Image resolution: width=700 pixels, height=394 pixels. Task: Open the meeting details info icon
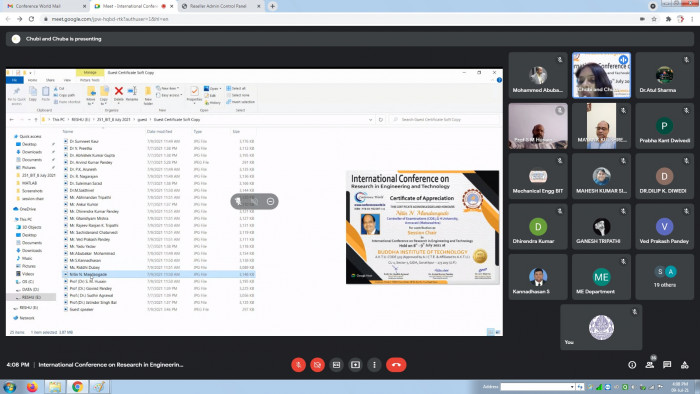pyautogui.click(x=632, y=365)
